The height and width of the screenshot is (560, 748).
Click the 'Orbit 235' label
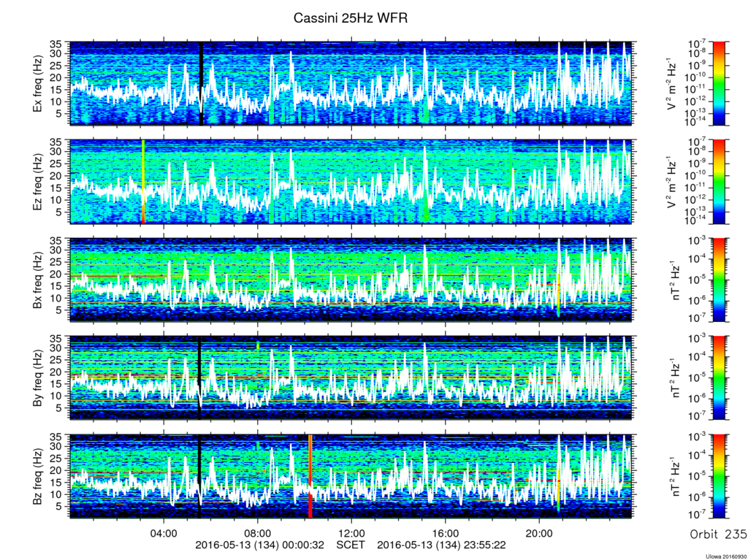[x=719, y=534]
